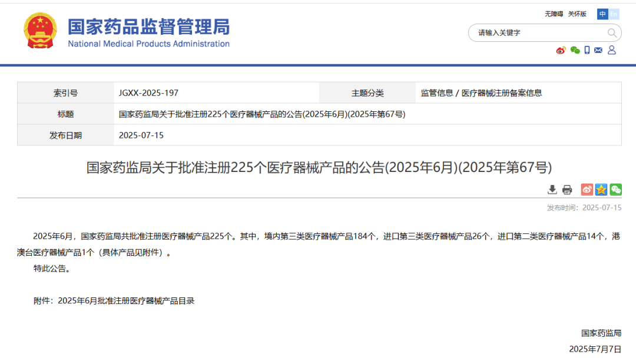Open attachment 2025年6月批准注册医疗器械产品目录

pos(126,301)
